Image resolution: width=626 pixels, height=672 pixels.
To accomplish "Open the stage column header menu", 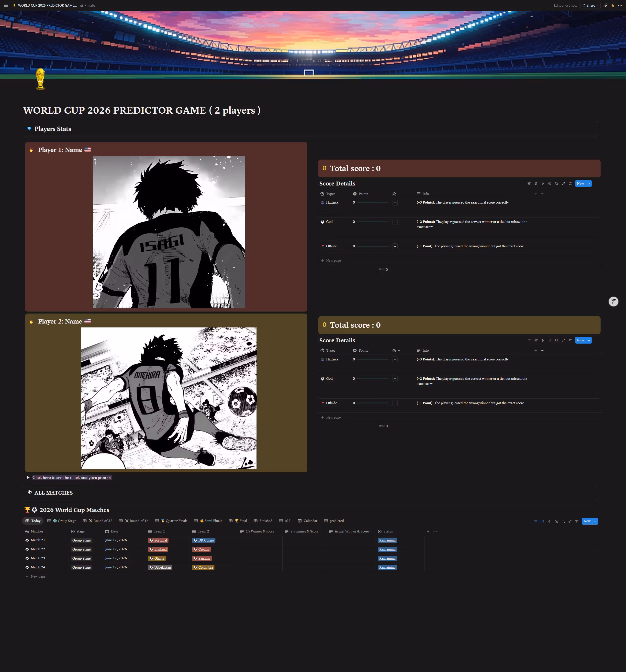I will [86, 531].
